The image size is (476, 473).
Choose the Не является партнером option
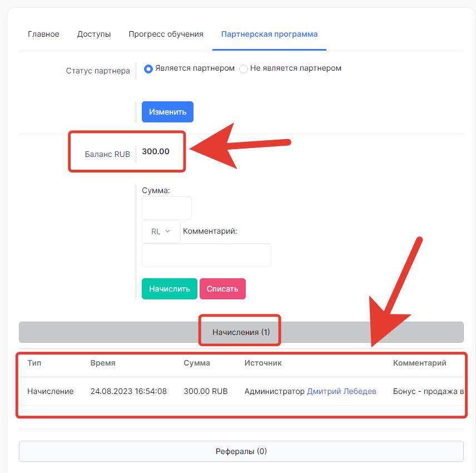[244, 68]
